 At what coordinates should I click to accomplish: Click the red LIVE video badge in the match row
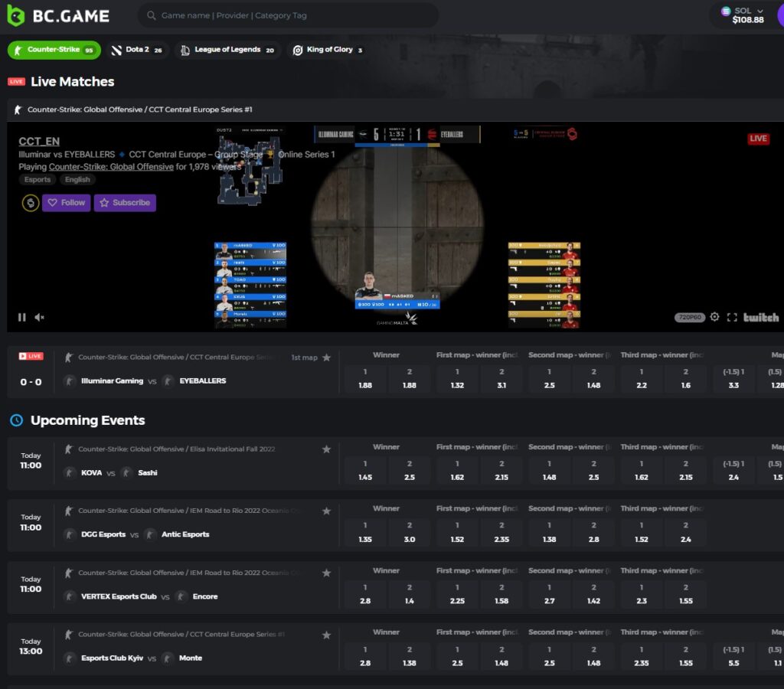[31, 357]
